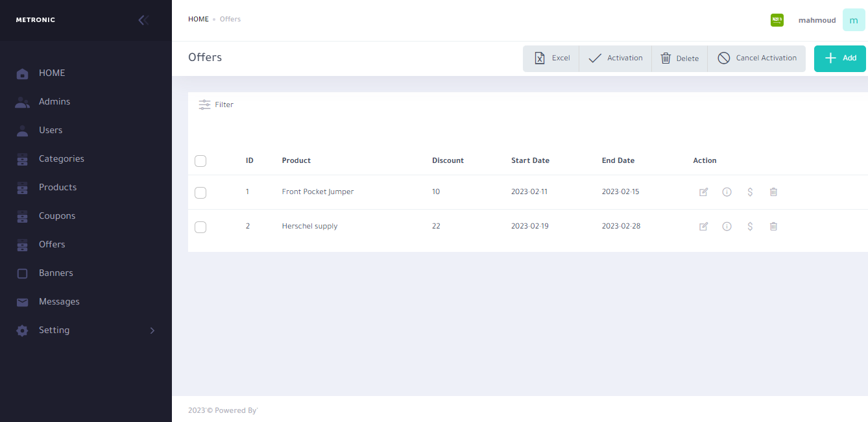
Task: Click the Product column header
Action: tap(296, 160)
